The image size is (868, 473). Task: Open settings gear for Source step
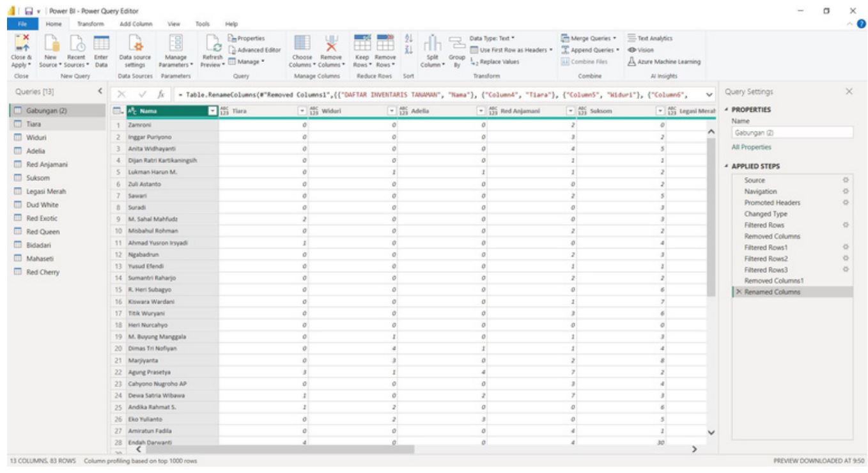(x=846, y=180)
